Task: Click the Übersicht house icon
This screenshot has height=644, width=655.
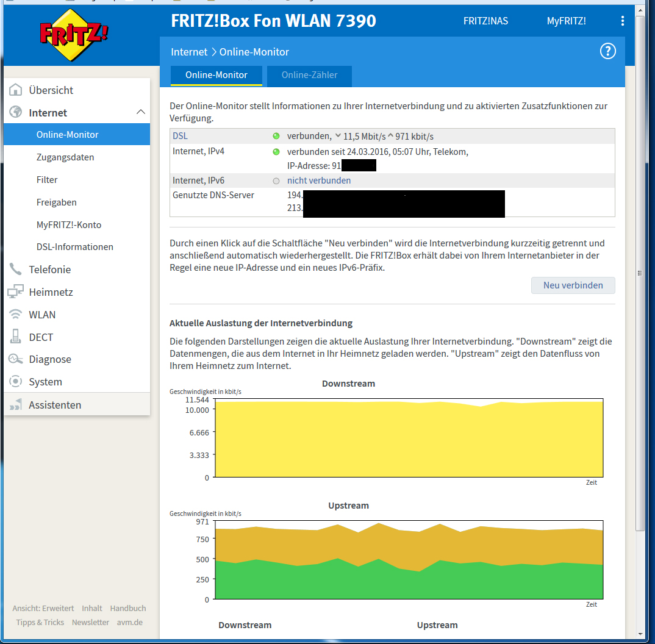Action: 15,90
